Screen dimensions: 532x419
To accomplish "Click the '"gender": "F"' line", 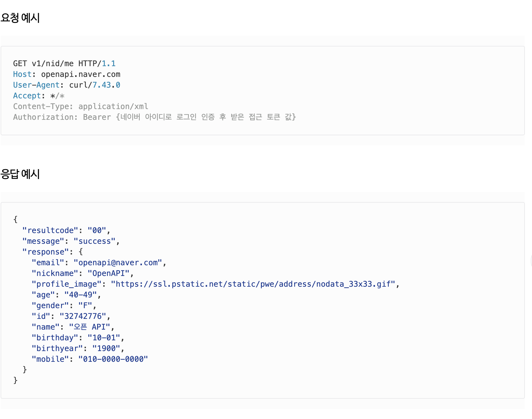I will point(64,305).
